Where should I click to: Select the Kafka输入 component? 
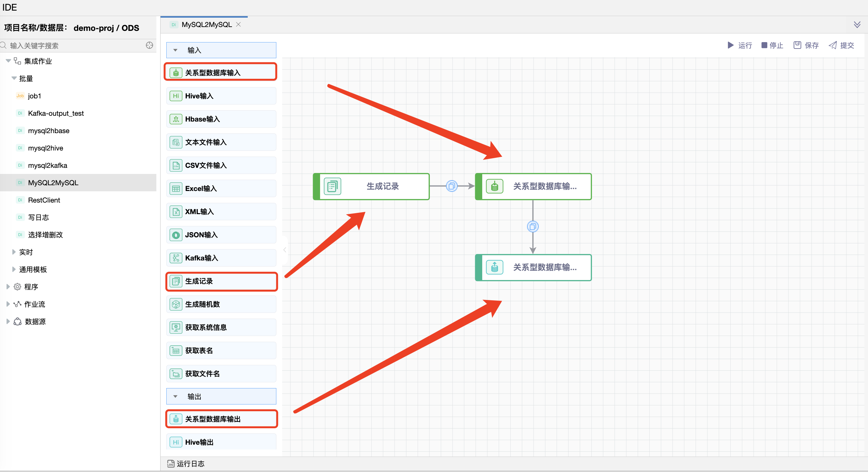point(220,258)
